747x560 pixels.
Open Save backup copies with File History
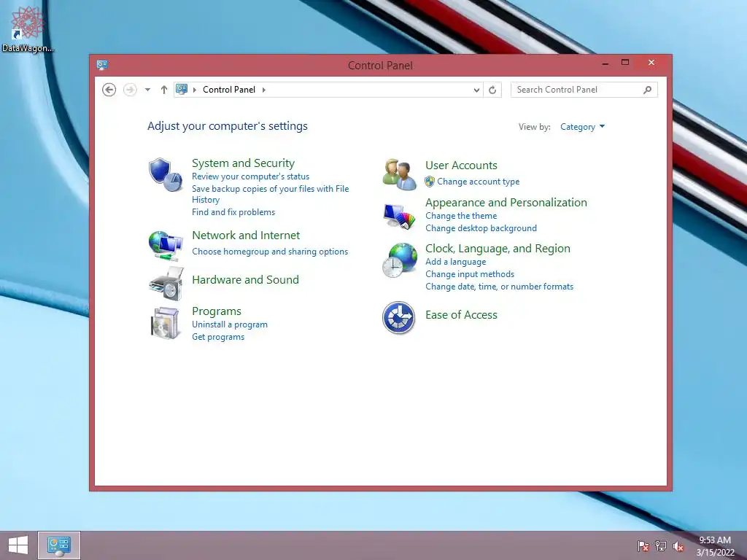[x=270, y=194]
